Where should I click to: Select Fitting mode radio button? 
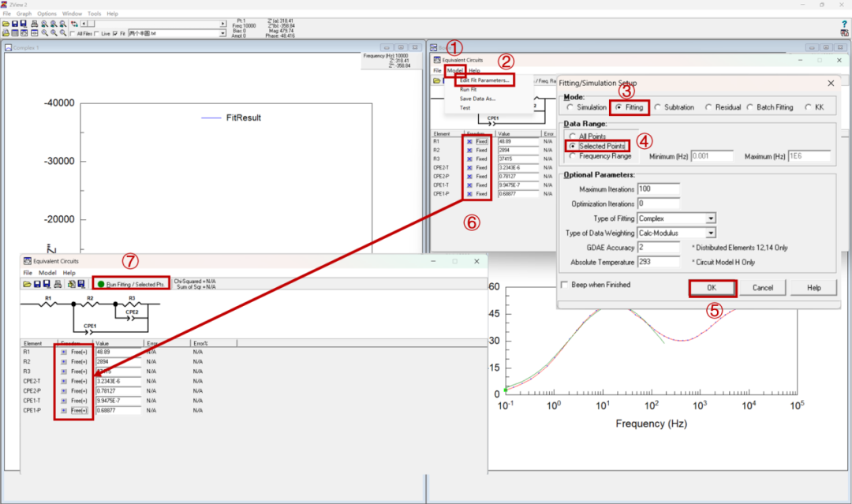tap(618, 107)
